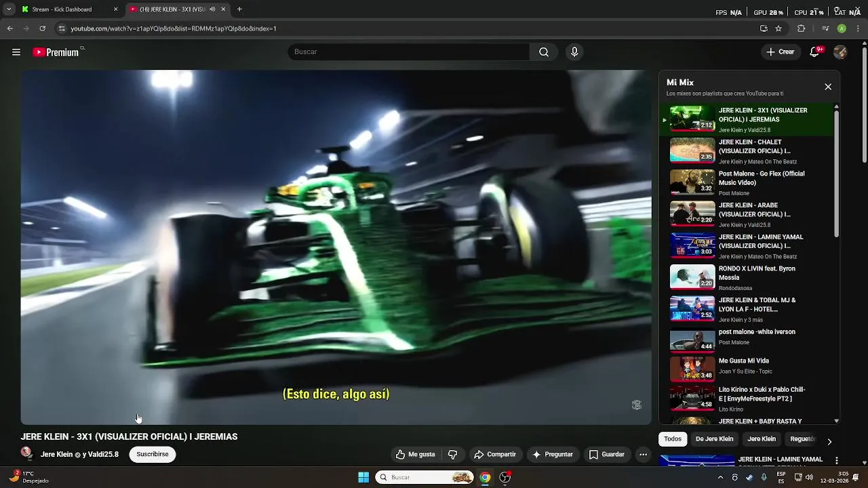
Task: Open new Chrome tab with plus button
Action: [239, 9]
